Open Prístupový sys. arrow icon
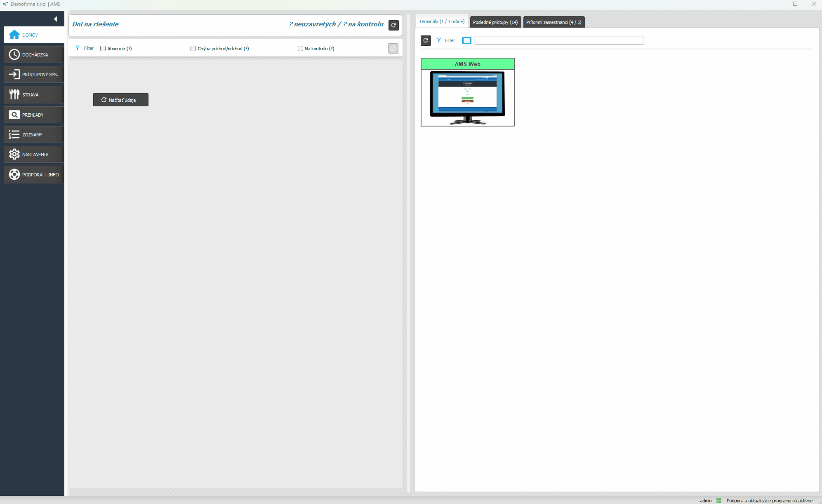 click(x=14, y=74)
